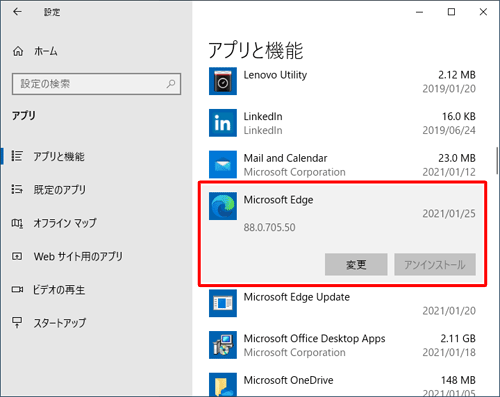Click the 変更 button for Edge

356,265
